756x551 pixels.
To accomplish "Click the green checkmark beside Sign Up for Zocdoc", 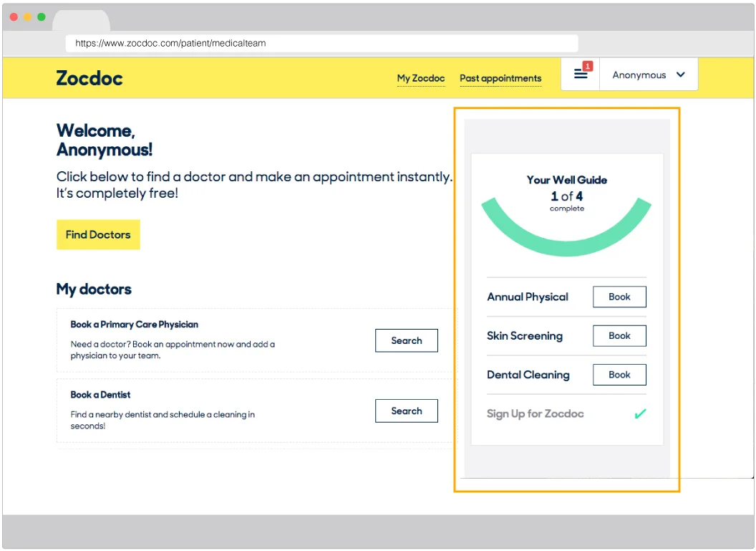I will [x=640, y=414].
